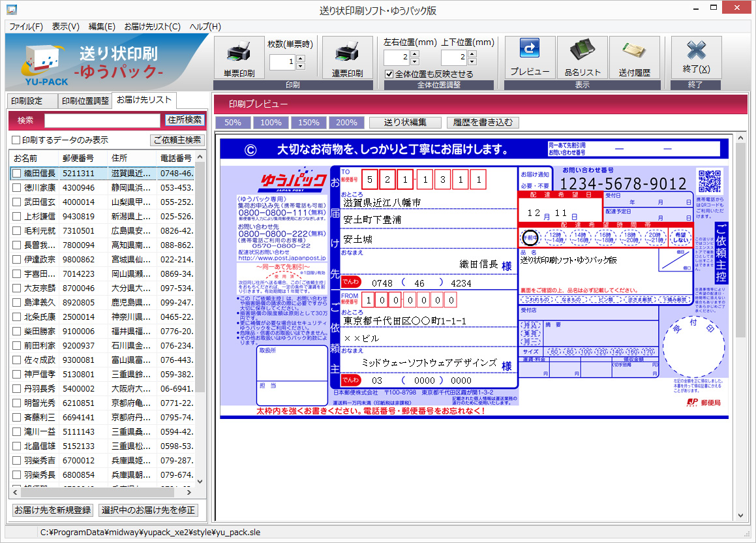Decrease 左右位置(mm) value with down arrow
This screenshot has height=543, width=756.
415,61
